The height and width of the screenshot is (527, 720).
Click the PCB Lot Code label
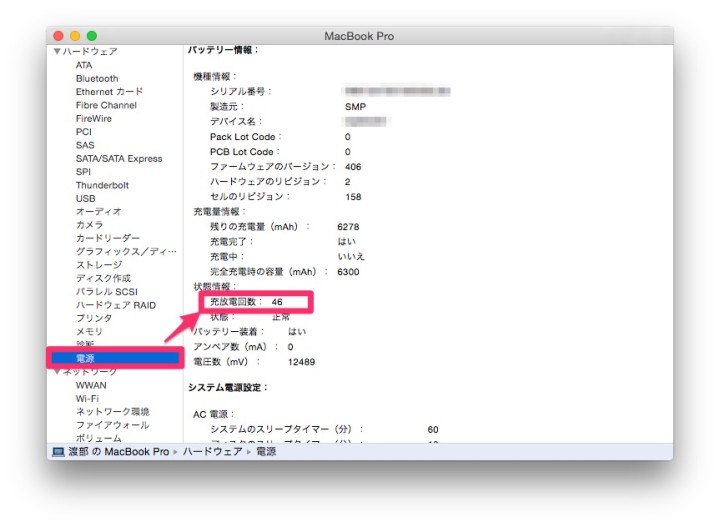coord(245,152)
